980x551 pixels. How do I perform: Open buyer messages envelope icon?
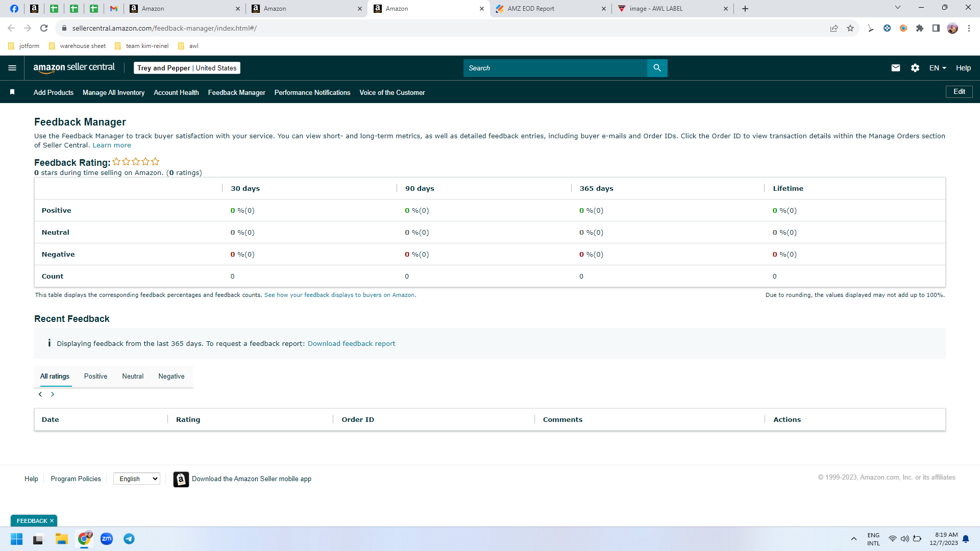(896, 68)
